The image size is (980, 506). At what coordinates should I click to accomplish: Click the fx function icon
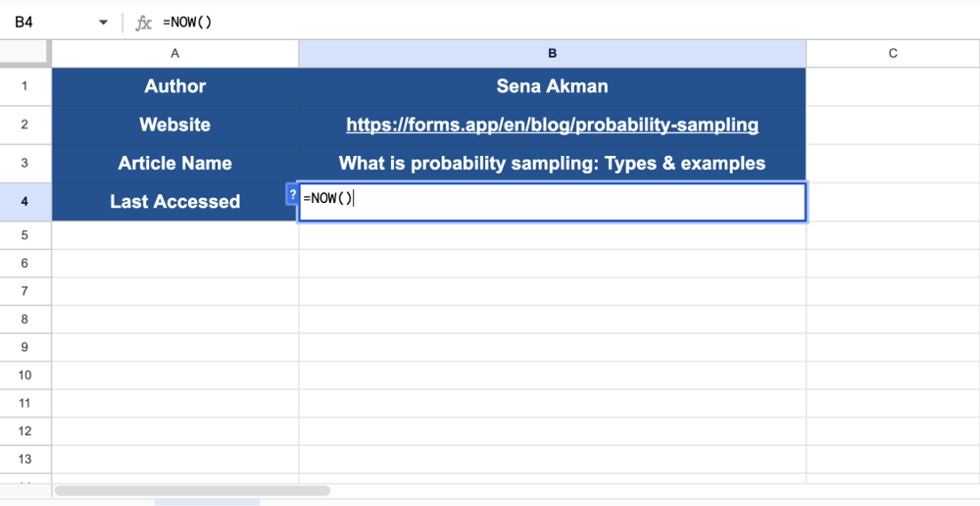point(143,22)
